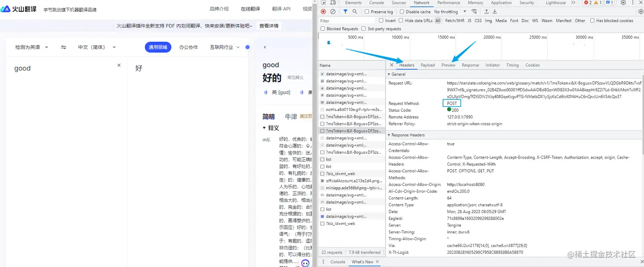Check the 3rd-party requests checkbox
Screen dimensions: 644x267
pos(363,29)
